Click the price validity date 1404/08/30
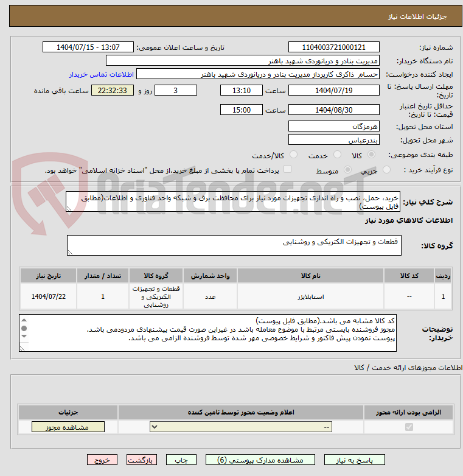The image size is (463, 476). 334,110
